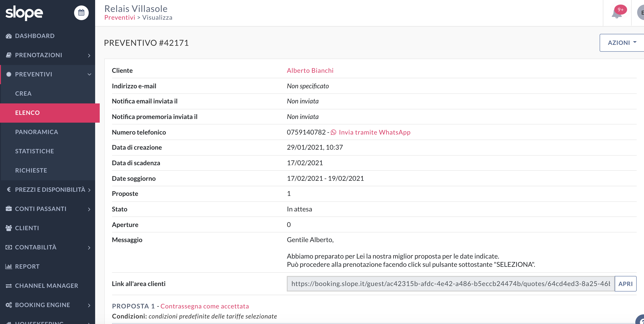Click the Clienti people icon in sidebar
This screenshot has width=644, height=324.
point(9,228)
